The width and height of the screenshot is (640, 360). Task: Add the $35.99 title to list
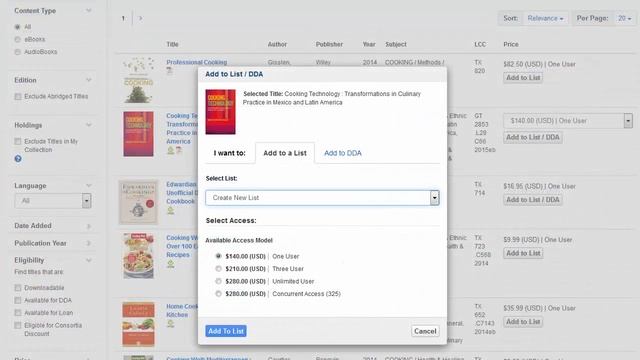tap(523, 322)
